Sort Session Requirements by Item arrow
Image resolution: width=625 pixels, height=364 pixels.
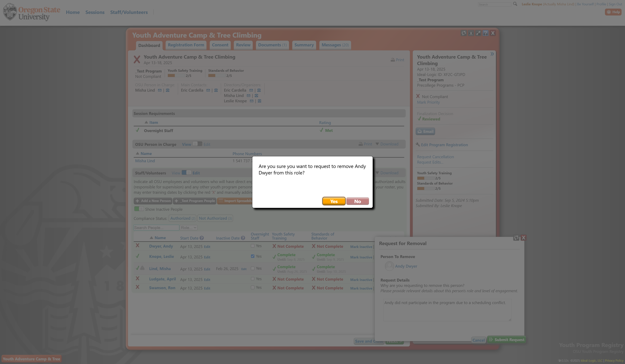coord(146,122)
